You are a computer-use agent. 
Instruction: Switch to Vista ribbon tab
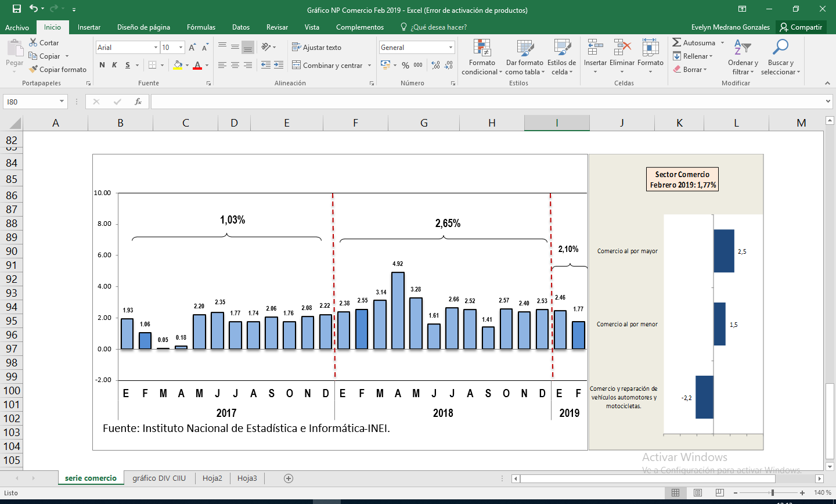[x=312, y=27]
